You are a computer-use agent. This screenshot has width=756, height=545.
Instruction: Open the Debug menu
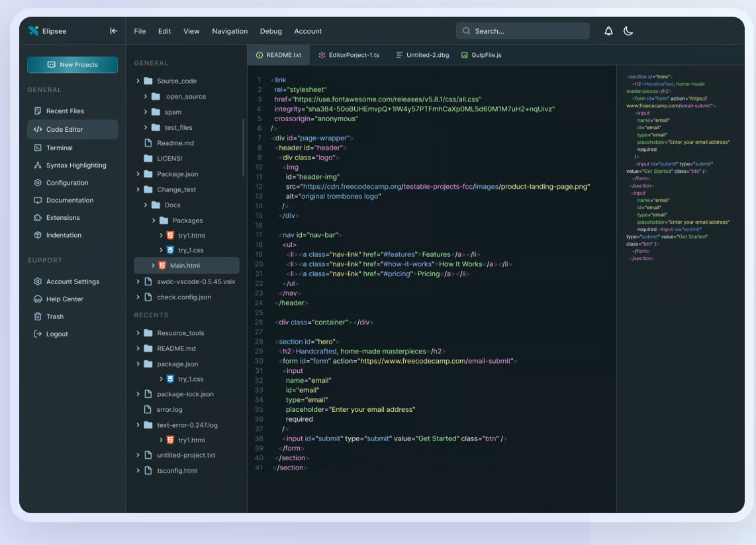pyautogui.click(x=271, y=31)
